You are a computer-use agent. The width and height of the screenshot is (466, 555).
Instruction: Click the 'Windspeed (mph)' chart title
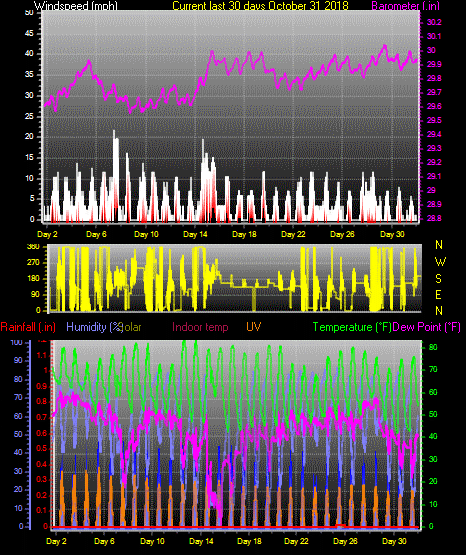click(76, 6)
